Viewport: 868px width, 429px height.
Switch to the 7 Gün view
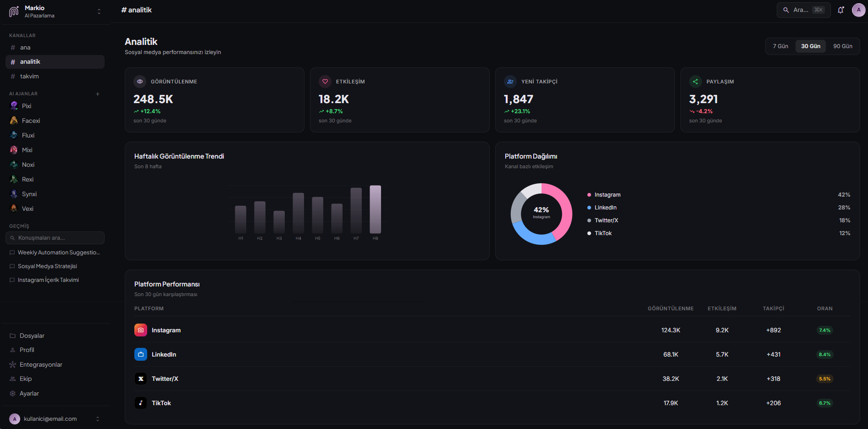point(780,46)
